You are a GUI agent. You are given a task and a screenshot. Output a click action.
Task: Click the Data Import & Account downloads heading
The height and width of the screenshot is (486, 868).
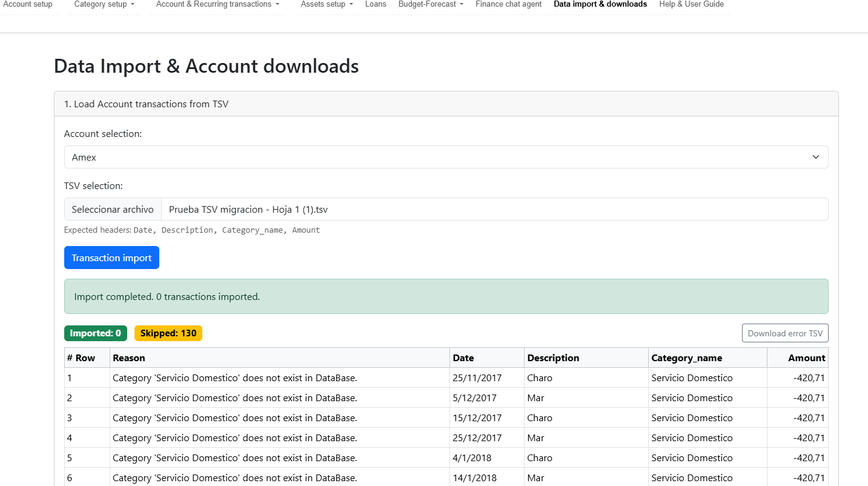point(207,66)
